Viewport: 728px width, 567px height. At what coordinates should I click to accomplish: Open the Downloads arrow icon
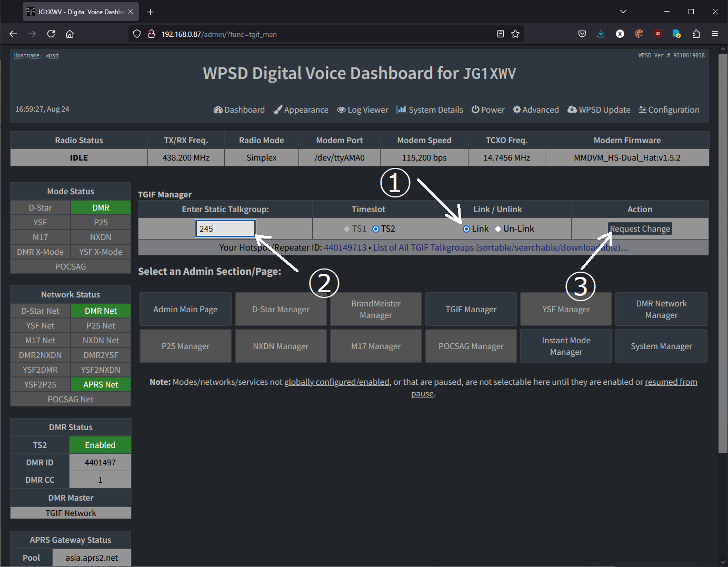[601, 34]
